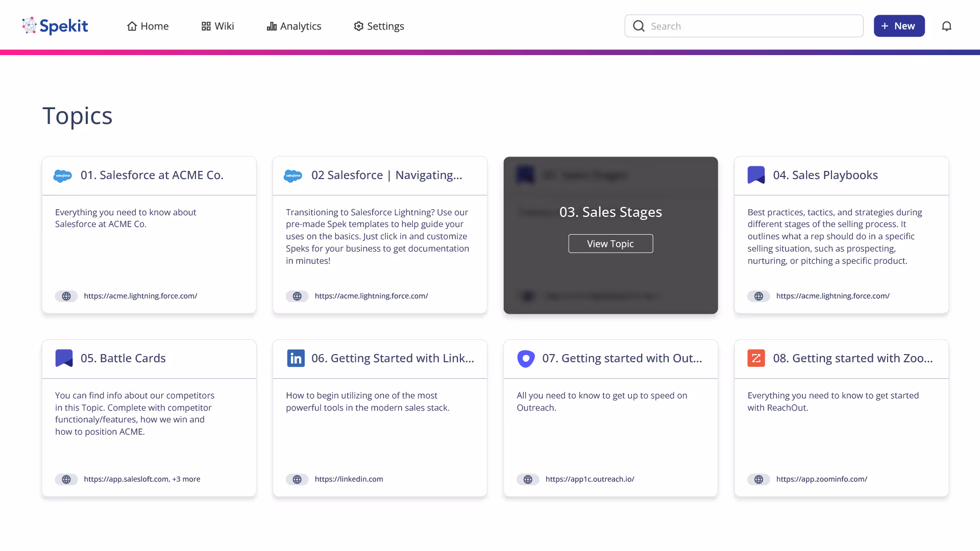Viewport: 980px width, 551px height.
Task: Click acme.lightning.force.com URL on card 02
Action: tap(371, 296)
